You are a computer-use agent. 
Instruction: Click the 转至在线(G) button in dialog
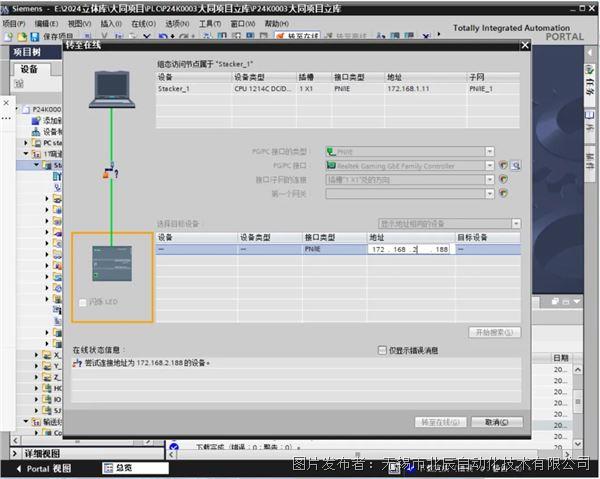click(440, 422)
